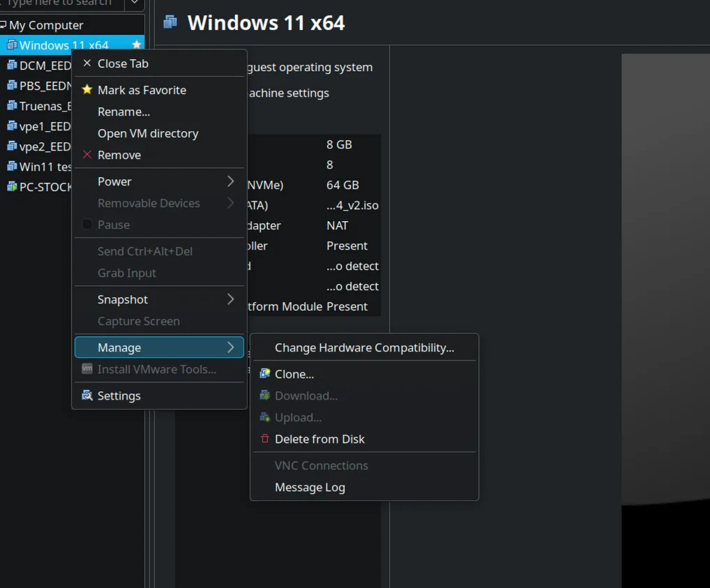Open Message Log from Manage submenu
This screenshot has width=710, height=588.
(365, 487)
